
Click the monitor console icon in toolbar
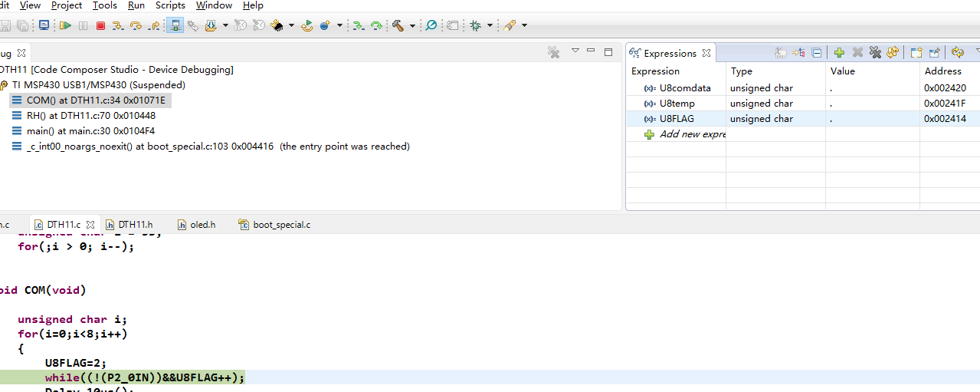44,25
